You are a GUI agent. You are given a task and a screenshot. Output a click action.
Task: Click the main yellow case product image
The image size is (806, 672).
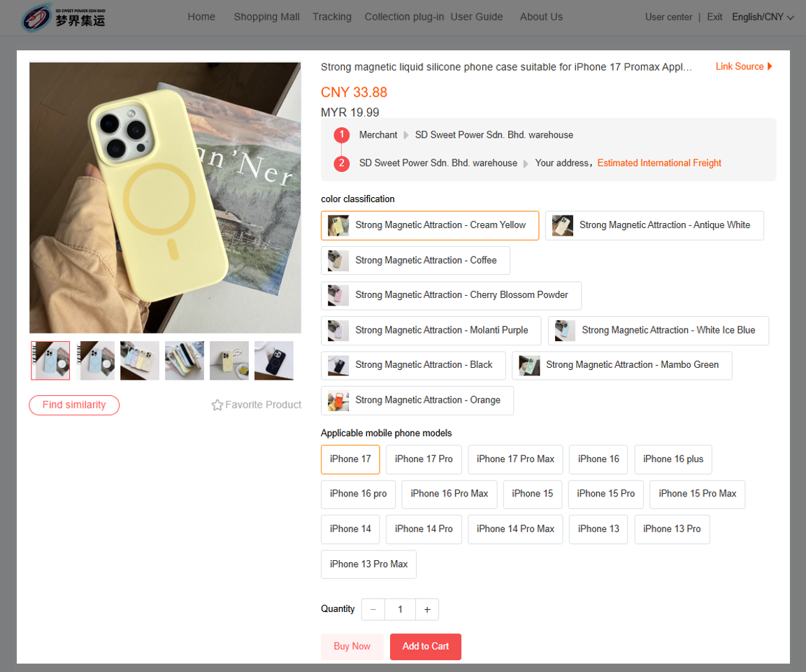click(x=165, y=198)
